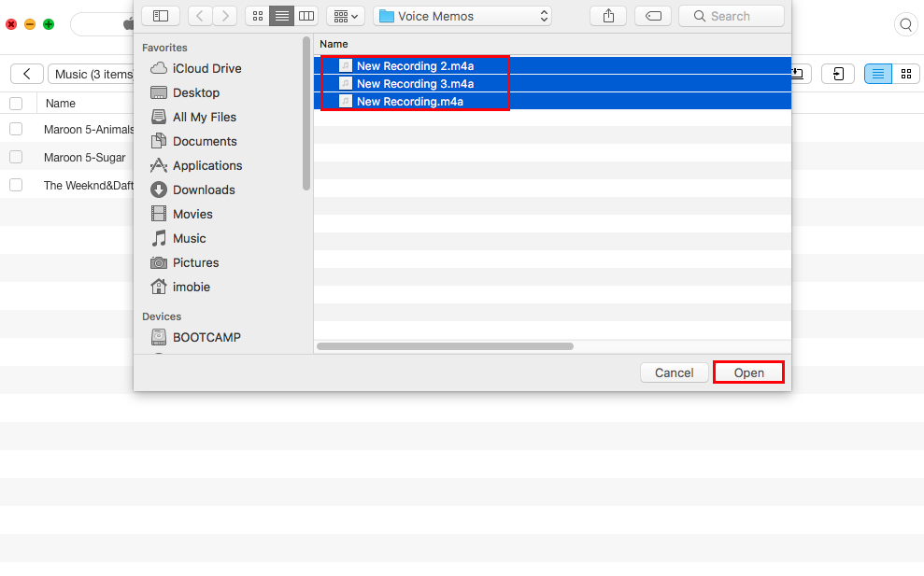
Task: Click the horizontal scrollbar in the file list
Action: coord(445,346)
